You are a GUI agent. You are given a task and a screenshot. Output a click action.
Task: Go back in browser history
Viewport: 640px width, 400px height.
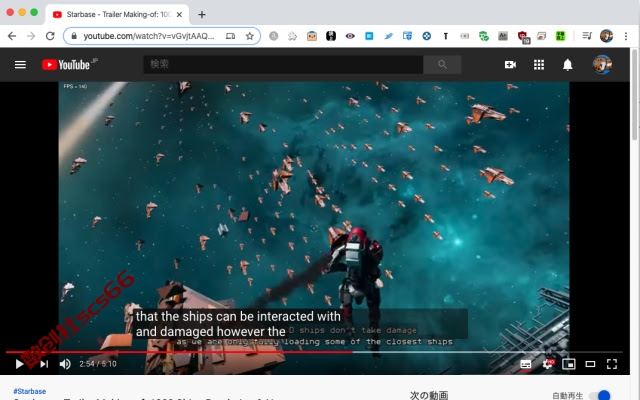point(12,36)
